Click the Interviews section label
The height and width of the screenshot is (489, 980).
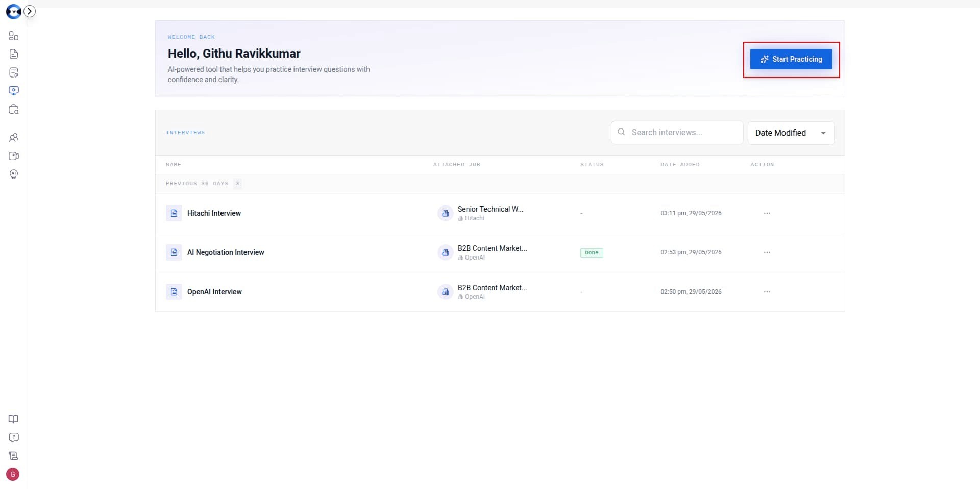185,133
